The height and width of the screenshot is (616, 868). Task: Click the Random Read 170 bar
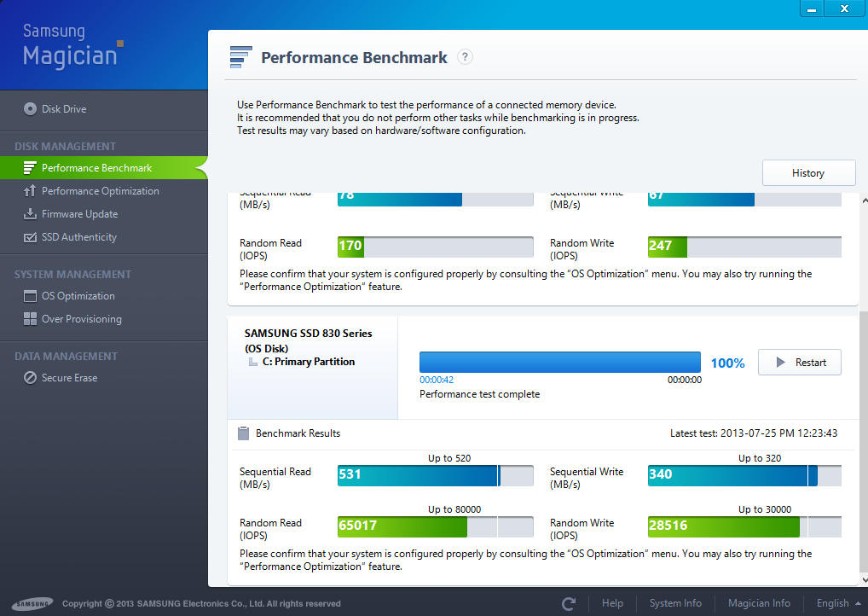pos(436,247)
